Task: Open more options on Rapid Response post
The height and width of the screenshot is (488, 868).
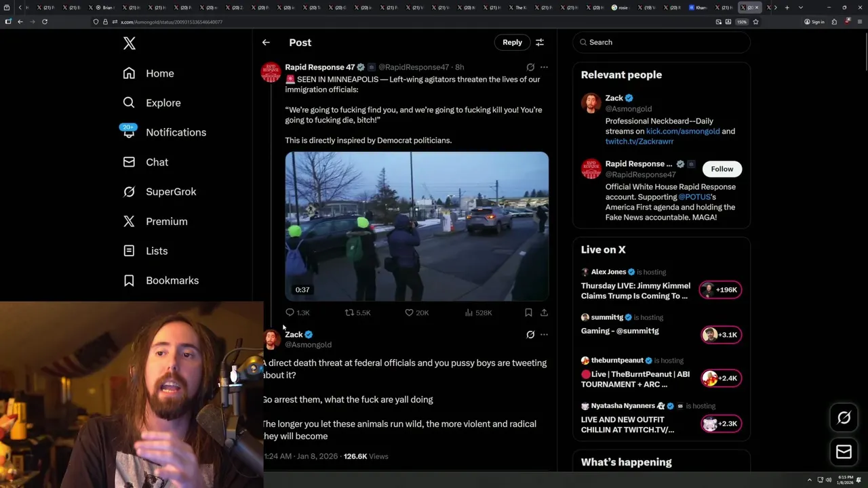Action: (x=544, y=67)
